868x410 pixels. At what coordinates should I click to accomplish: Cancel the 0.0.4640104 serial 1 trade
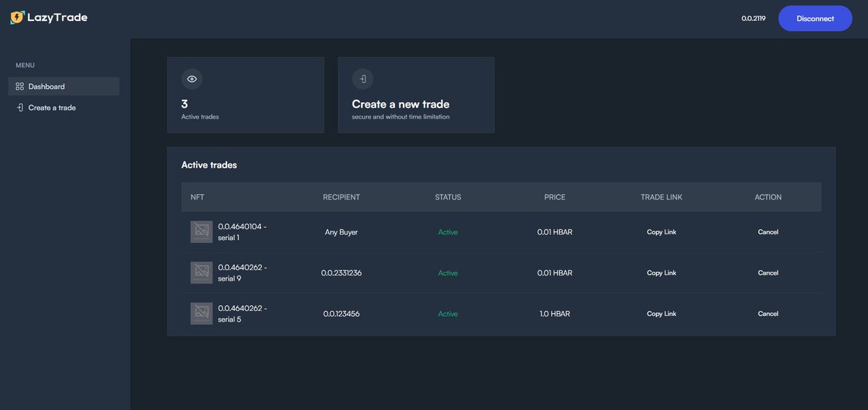(x=768, y=232)
